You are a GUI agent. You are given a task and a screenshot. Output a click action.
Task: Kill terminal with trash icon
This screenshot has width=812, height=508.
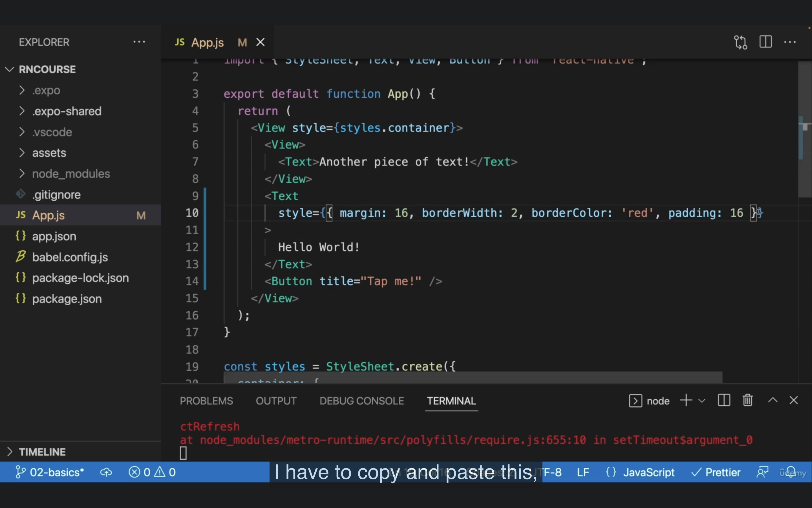pyautogui.click(x=748, y=400)
